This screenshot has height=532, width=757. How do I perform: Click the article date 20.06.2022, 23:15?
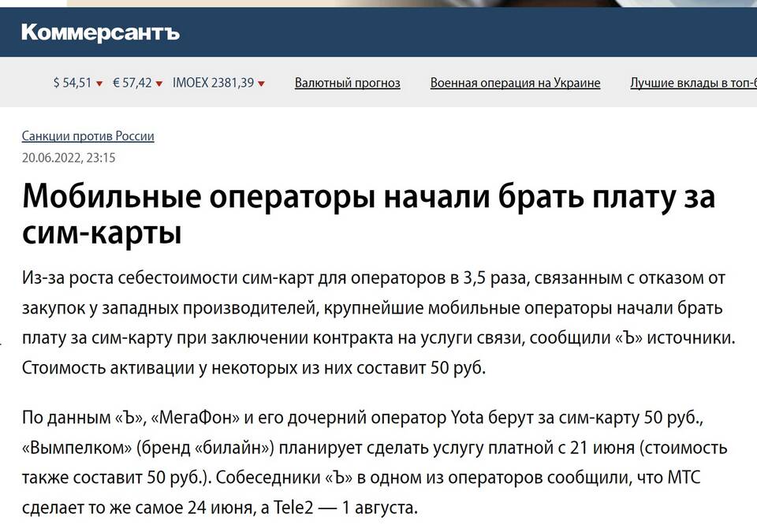coord(69,158)
